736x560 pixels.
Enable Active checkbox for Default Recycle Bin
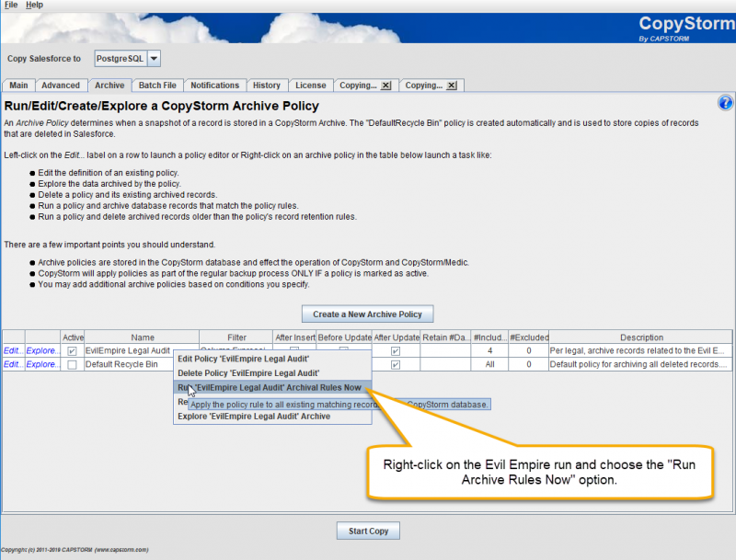(70, 363)
